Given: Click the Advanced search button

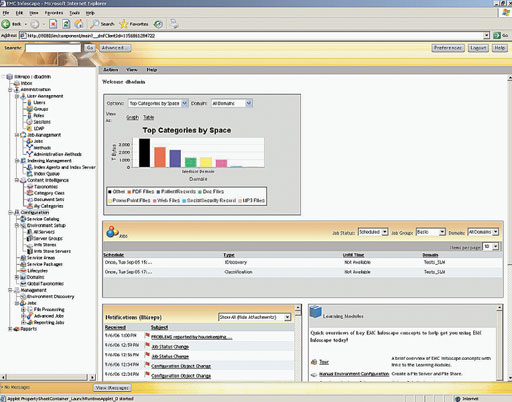Looking at the screenshot, I should (115, 48).
